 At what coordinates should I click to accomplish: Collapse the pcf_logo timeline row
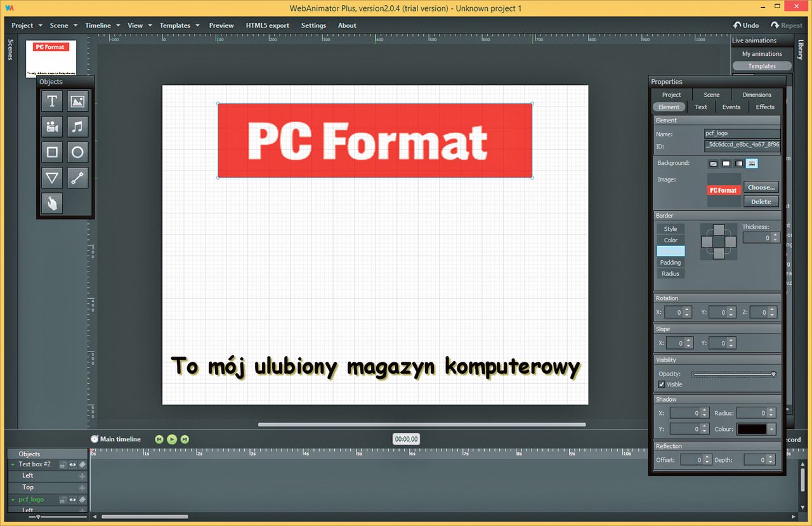tap(13, 500)
